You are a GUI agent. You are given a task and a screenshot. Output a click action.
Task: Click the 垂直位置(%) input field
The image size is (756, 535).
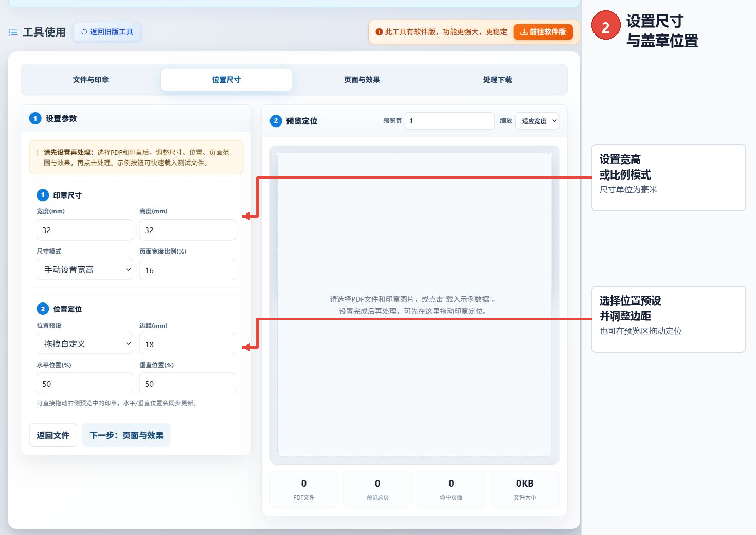pyautogui.click(x=188, y=384)
